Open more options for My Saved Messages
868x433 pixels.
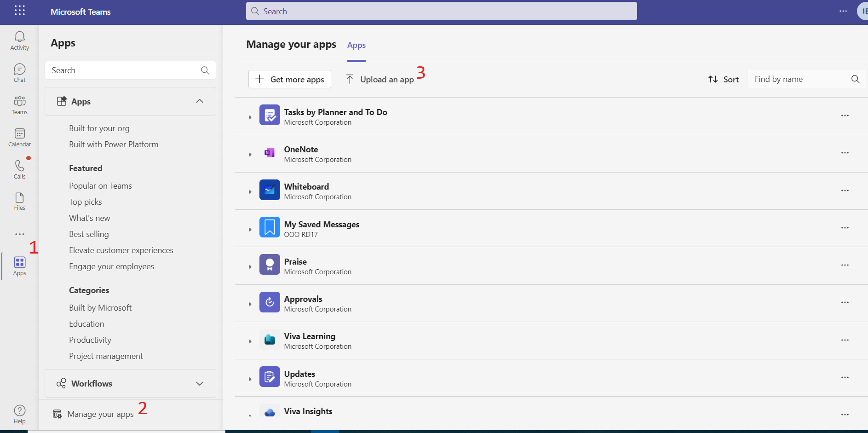(x=845, y=228)
